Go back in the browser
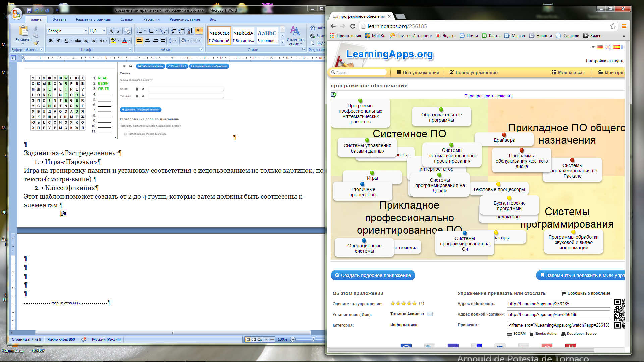644x362 pixels. coord(333,26)
